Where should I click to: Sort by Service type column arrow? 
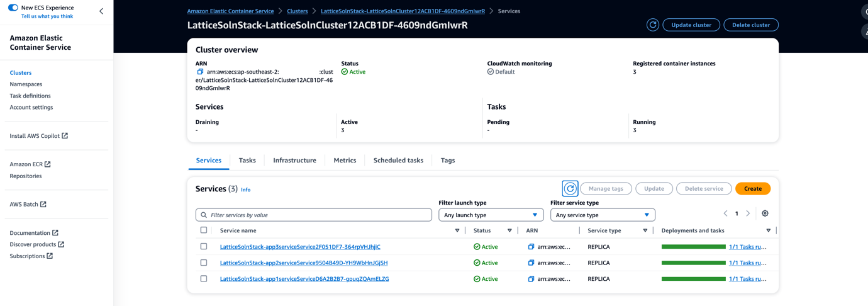click(x=645, y=231)
